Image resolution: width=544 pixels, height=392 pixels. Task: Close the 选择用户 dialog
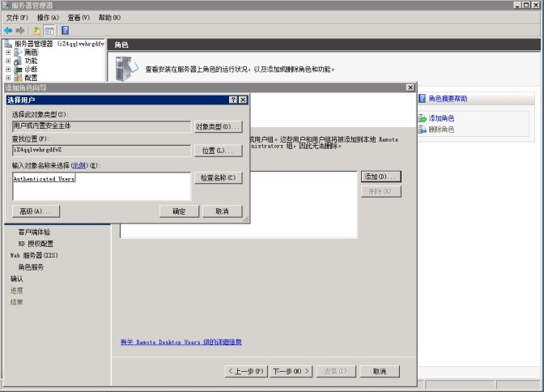point(243,100)
